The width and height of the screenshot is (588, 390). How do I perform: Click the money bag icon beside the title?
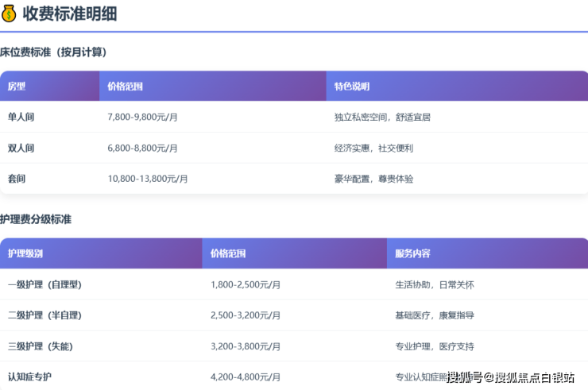9,13
